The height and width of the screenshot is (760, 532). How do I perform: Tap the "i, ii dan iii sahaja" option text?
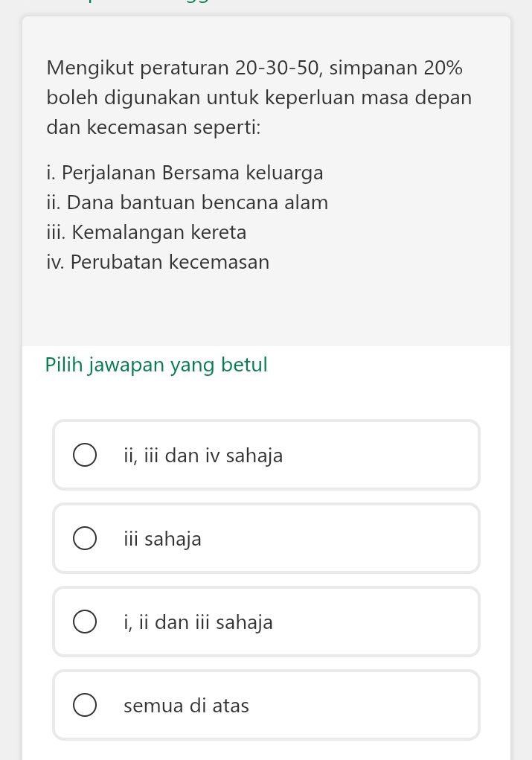tap(198, 622)
